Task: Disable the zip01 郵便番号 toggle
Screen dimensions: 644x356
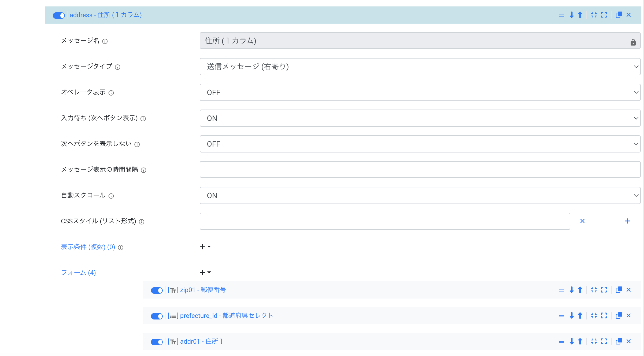Action: point(157,290)
